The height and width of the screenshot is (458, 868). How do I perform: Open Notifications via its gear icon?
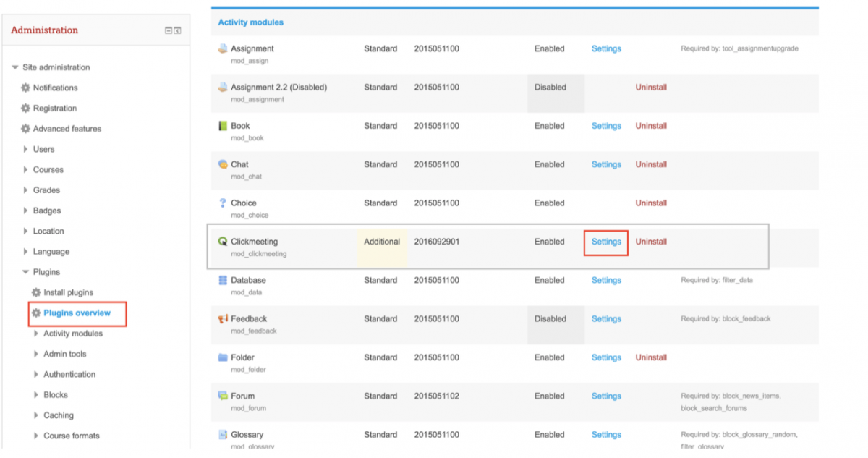tap(24, 88)
